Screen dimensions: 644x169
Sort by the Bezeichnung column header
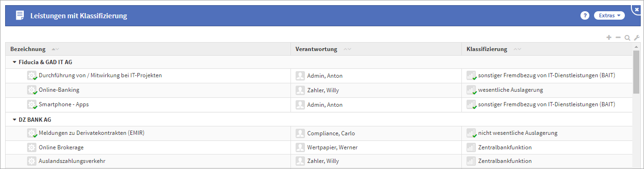click(x=28, y=49)
